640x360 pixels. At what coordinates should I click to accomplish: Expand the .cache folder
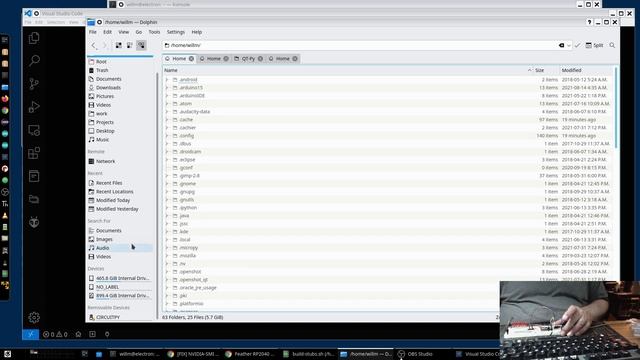tap(167, 120)
